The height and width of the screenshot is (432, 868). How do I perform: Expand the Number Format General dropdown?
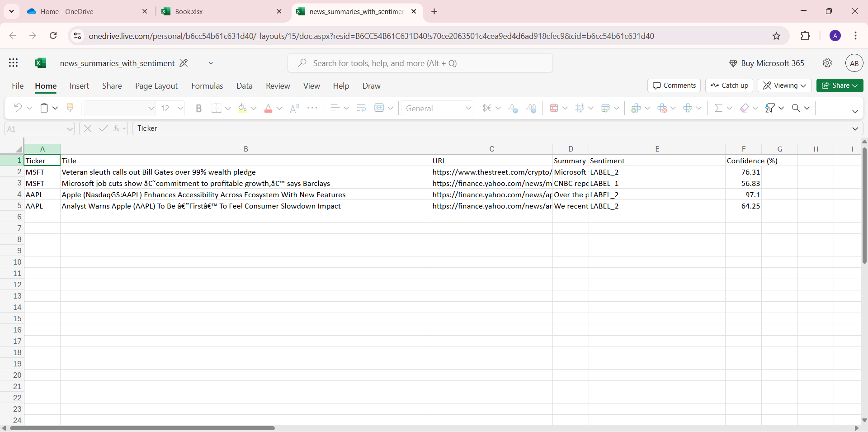[468, 108]
